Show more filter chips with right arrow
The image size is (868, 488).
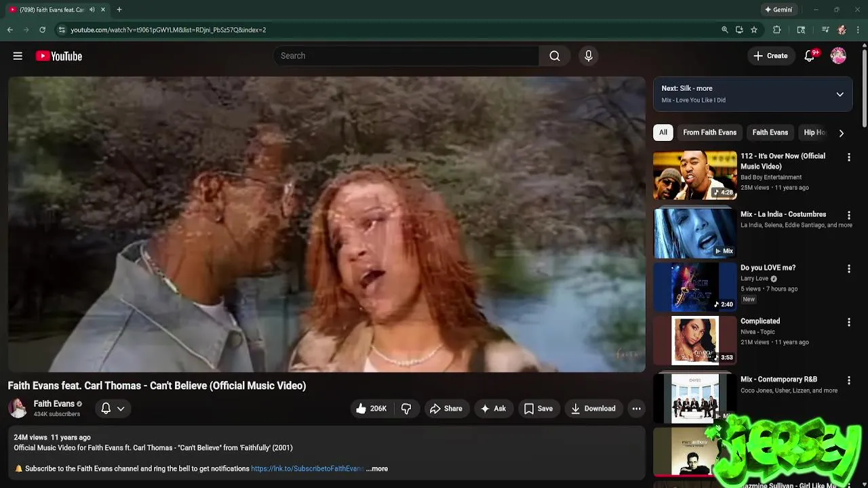pyautogui.click(x=842, y=133)
